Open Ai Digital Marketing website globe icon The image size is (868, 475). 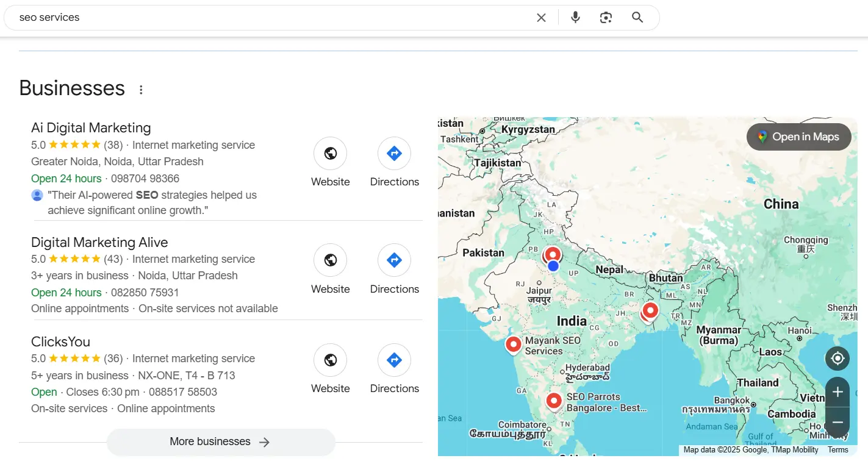[331, 153]
